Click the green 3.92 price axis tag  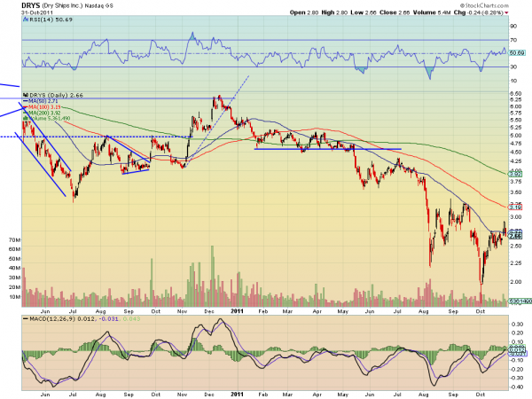(515, 174)
